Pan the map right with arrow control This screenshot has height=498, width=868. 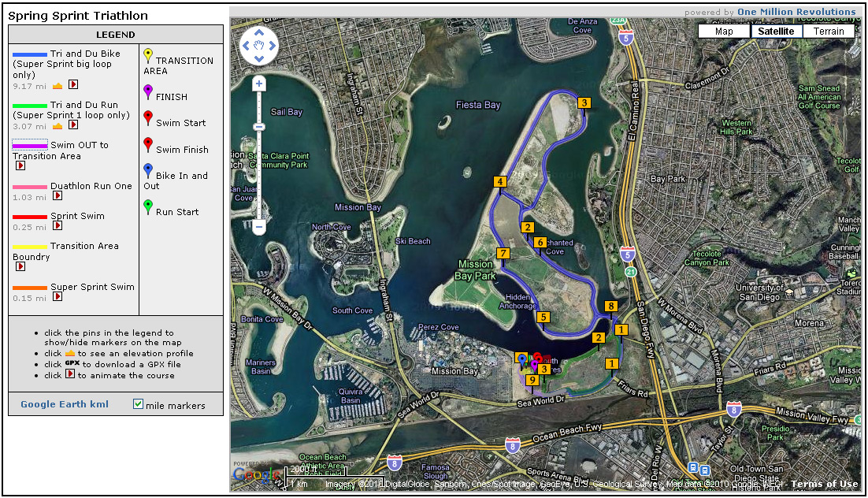point(271,46)
